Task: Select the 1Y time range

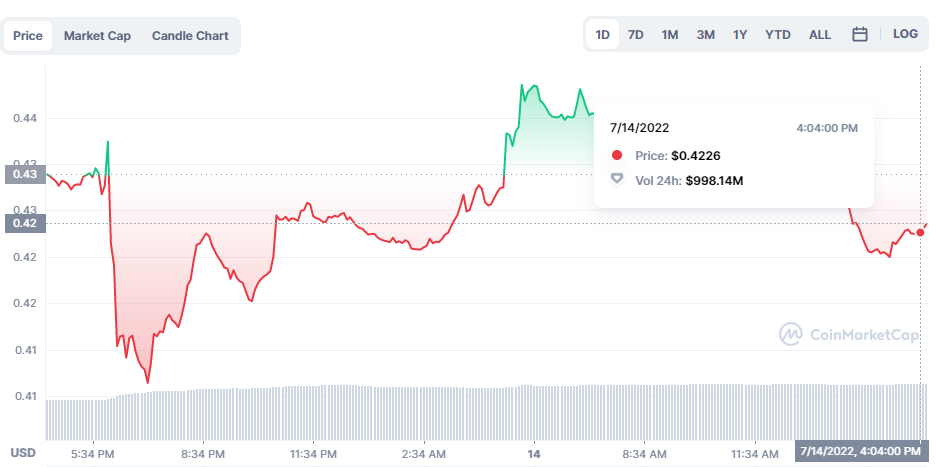Action: [740, 35]
